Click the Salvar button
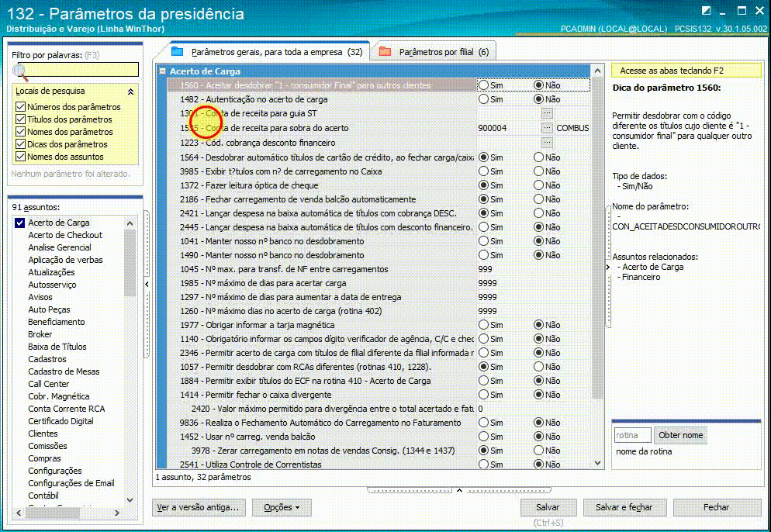The height and width of the screenshot is (532, 771). click(548, 507)
